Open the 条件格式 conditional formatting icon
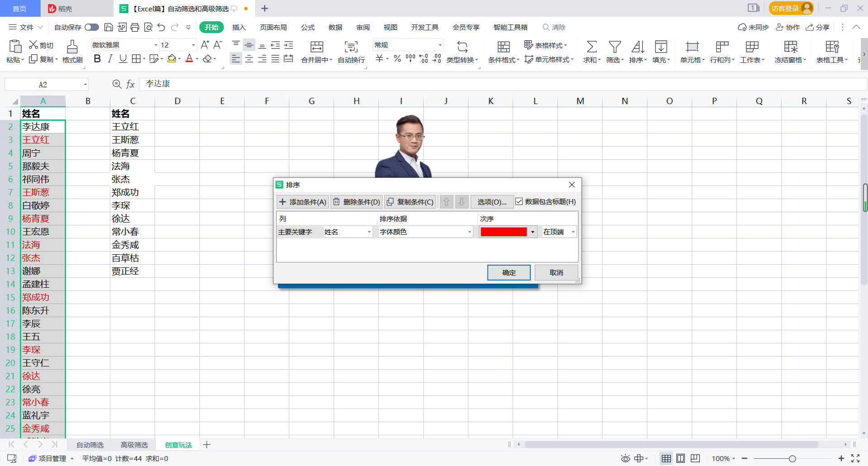The height and width of the screenshot is (466, 868). click(x=503, y=51)
